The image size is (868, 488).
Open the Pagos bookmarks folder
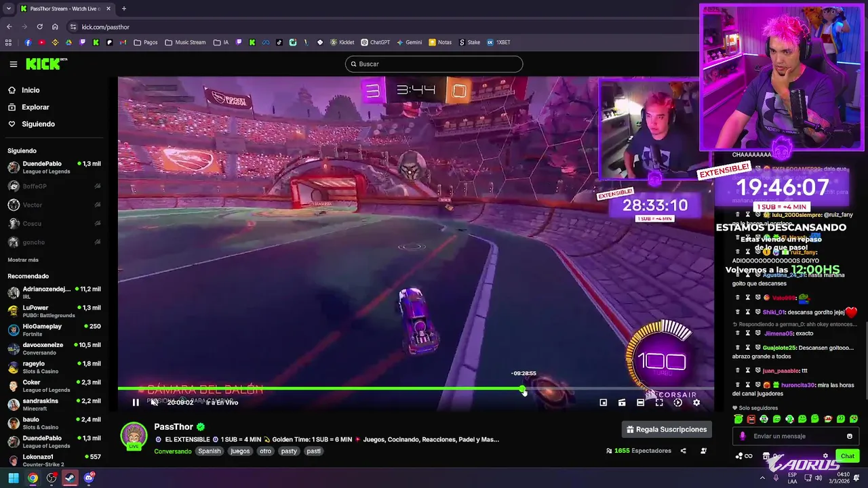click(x=146, y=42)
